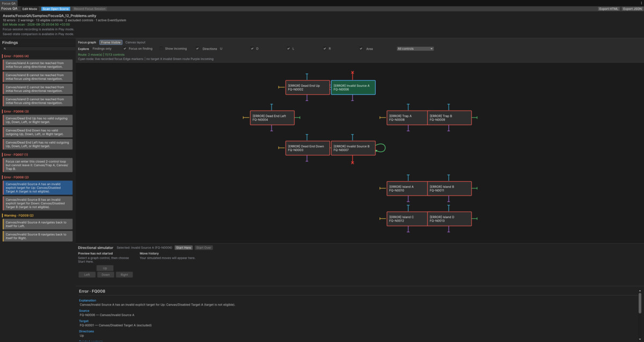This screenshot has width=644, height=342.
Task: Select the Island B FQ-N0011 node
Action: [449, 189]
